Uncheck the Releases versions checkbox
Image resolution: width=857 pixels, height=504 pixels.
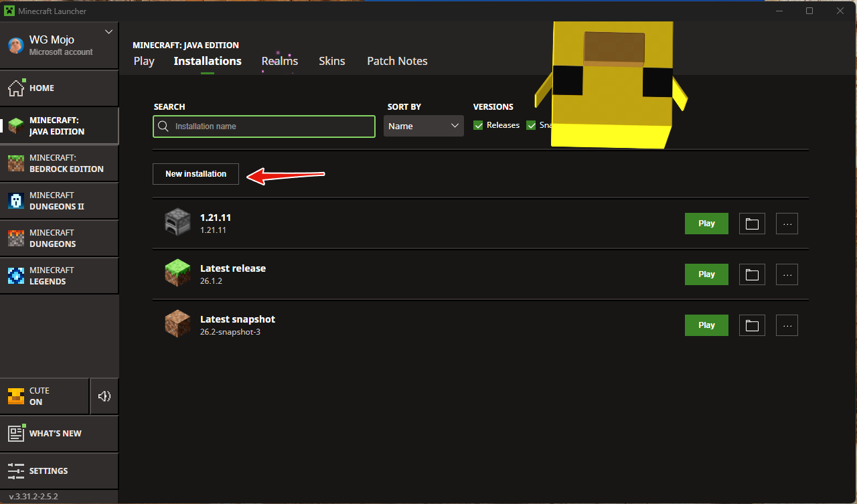click(478, 125)
